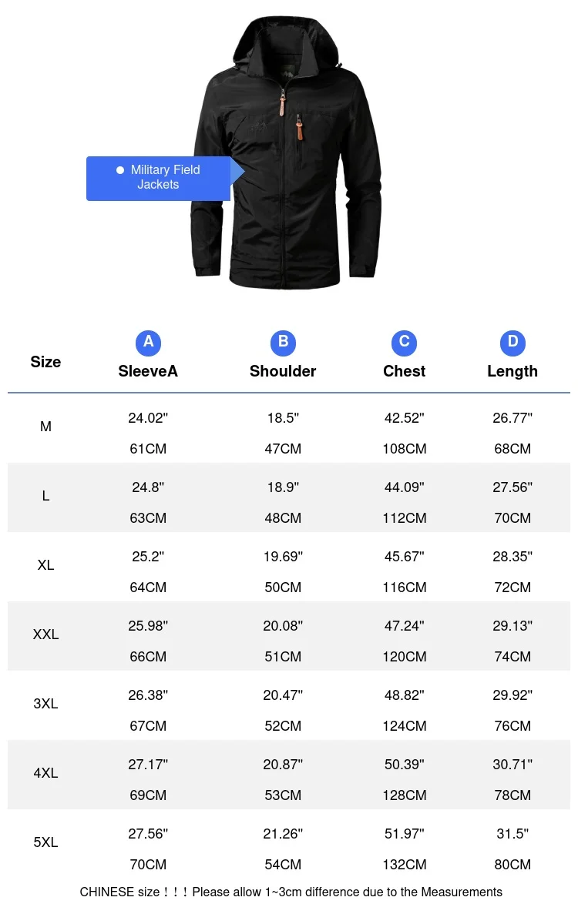Click the Chest column heading
The width and height of the screenshot is (578, 924).
point(404,371)
